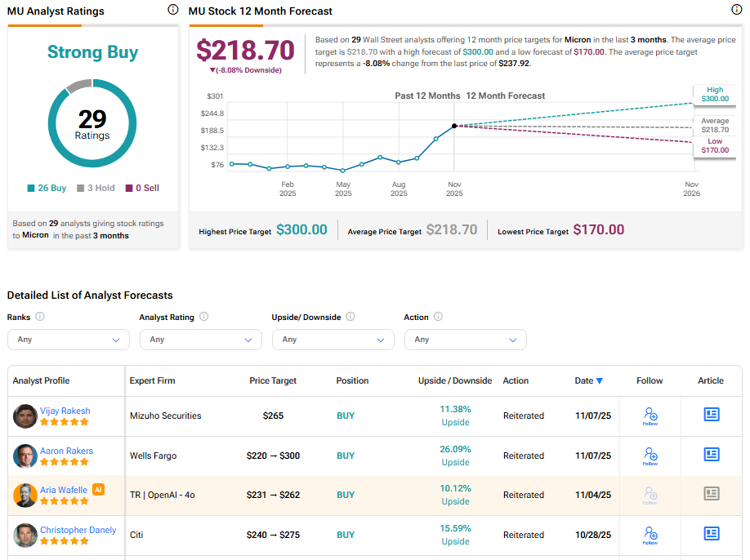Image resolution: width=750 pixels, height=560 pixels.
Task: Open the Mizuho Securities article icon
Action: click(711, 415)
